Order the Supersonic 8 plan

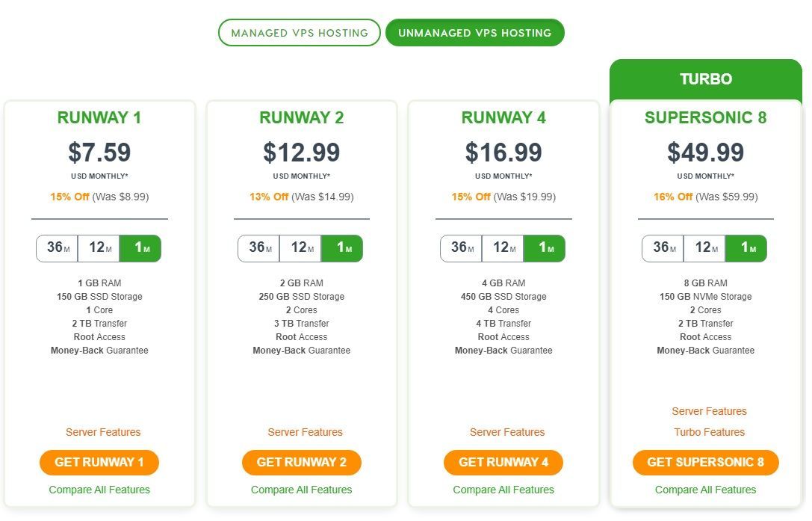[705, 463]
